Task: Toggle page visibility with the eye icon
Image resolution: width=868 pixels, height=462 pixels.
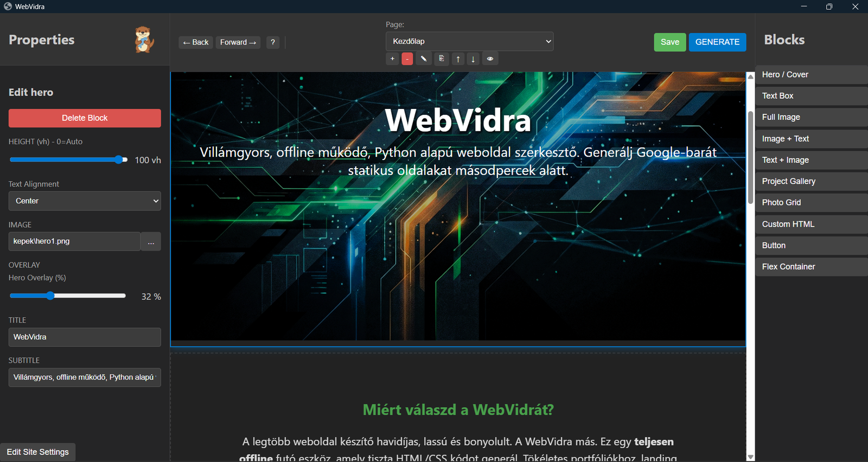Action: coord(490,59)
